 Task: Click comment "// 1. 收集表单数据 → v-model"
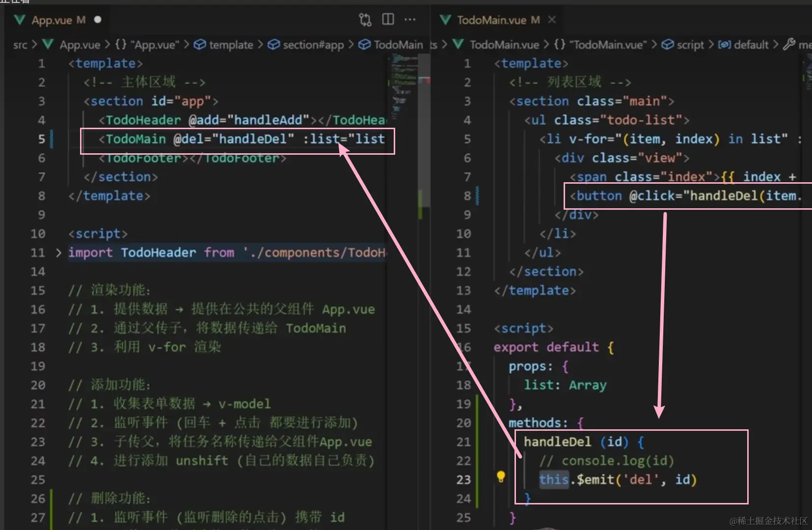tap(169, 404)
